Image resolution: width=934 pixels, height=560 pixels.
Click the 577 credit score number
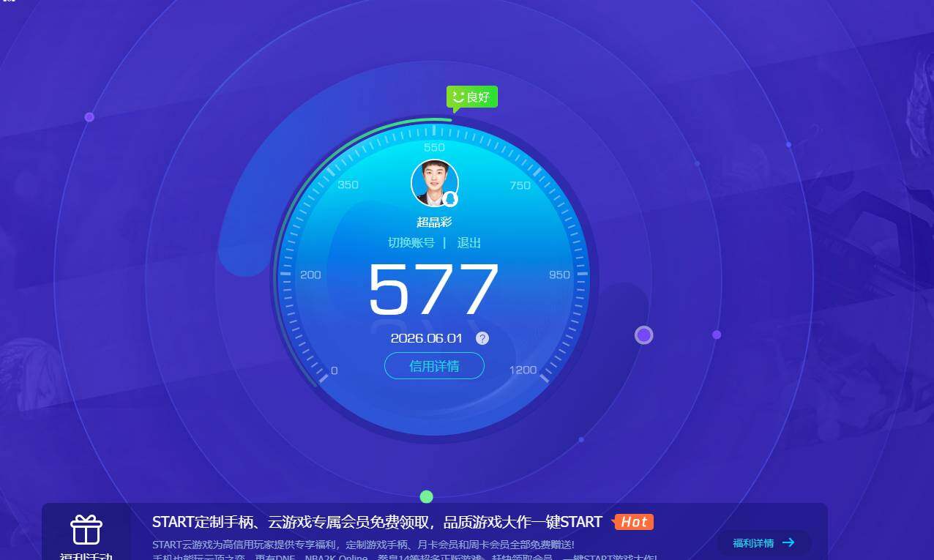click(433, 288)
